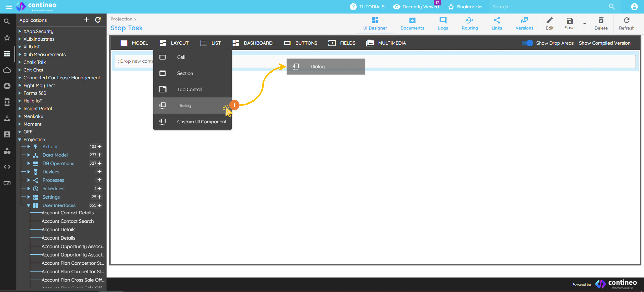Screen dimensions: 644x292
Task: Toggle the Show Drop Areas switch
Action: point(527,43)
